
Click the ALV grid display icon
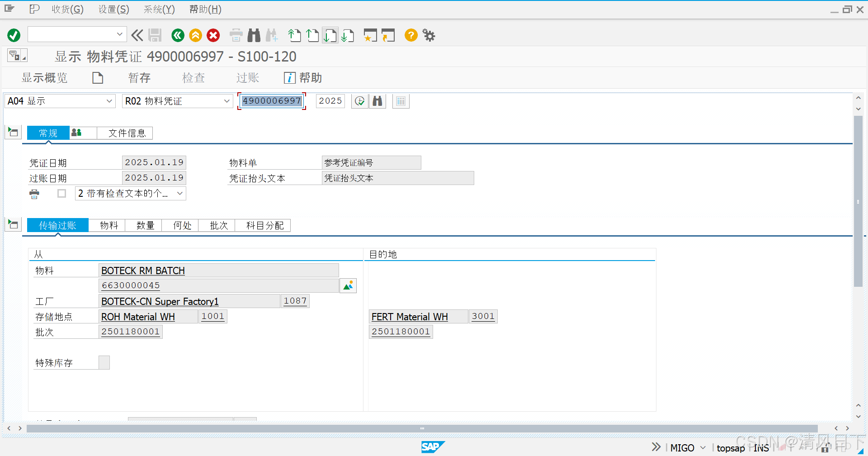[401, 101]
